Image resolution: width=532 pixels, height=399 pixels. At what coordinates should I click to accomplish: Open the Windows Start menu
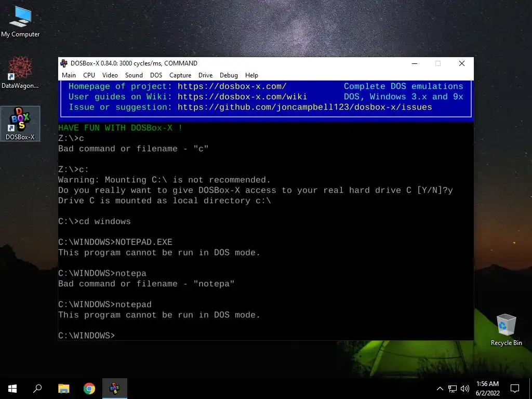12,389
